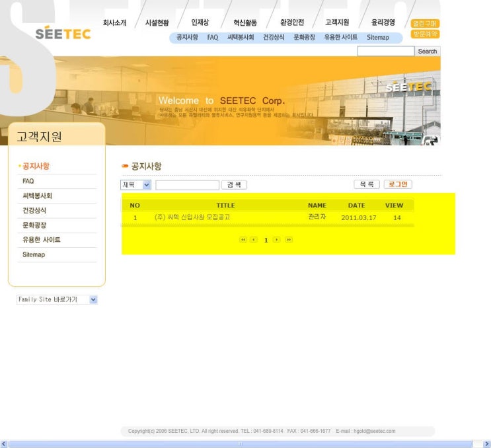Open Sitemap in the left sidebar
Viewport: 491px width, 448px height.
pos(34,254)
